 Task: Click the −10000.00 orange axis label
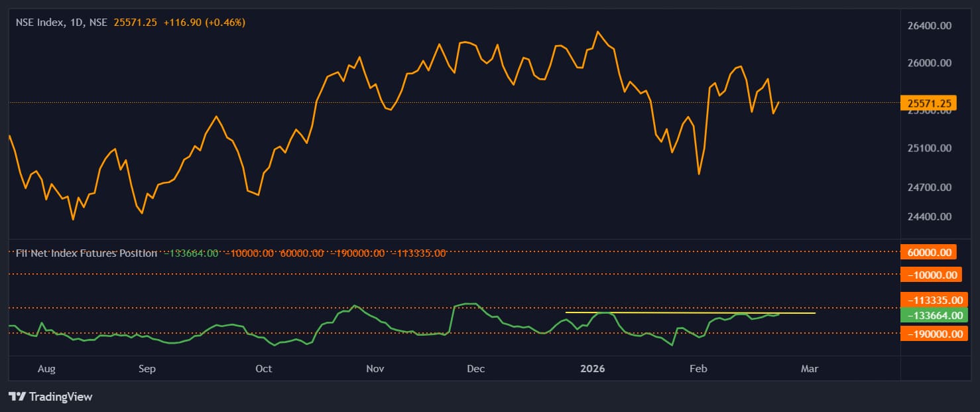point(931,275)
